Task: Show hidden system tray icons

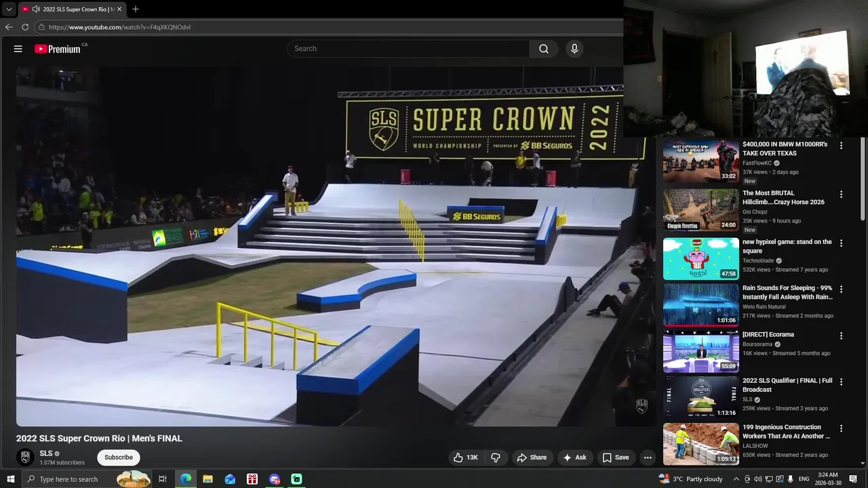Action: 736,479
